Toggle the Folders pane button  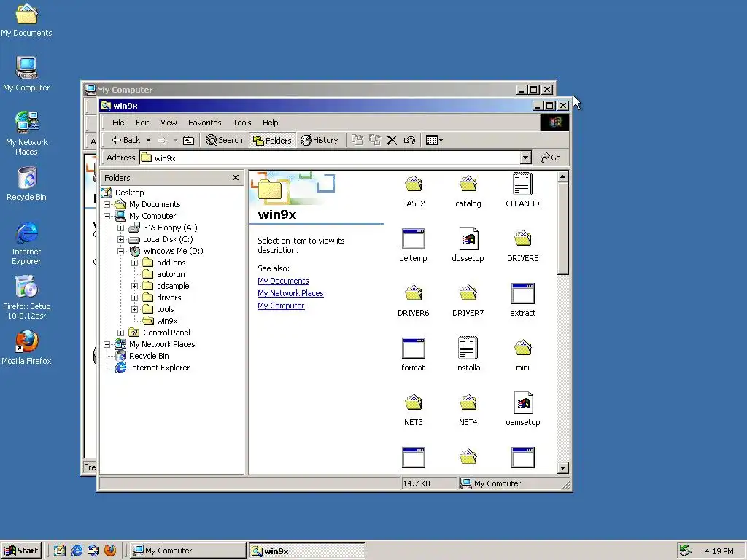tap(272, 140)
